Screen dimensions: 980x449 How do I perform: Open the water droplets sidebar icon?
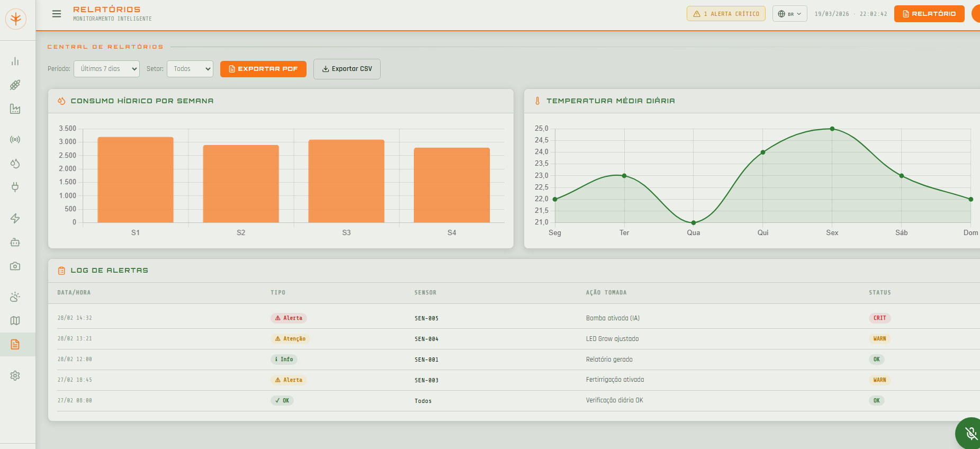pos(15,164)
